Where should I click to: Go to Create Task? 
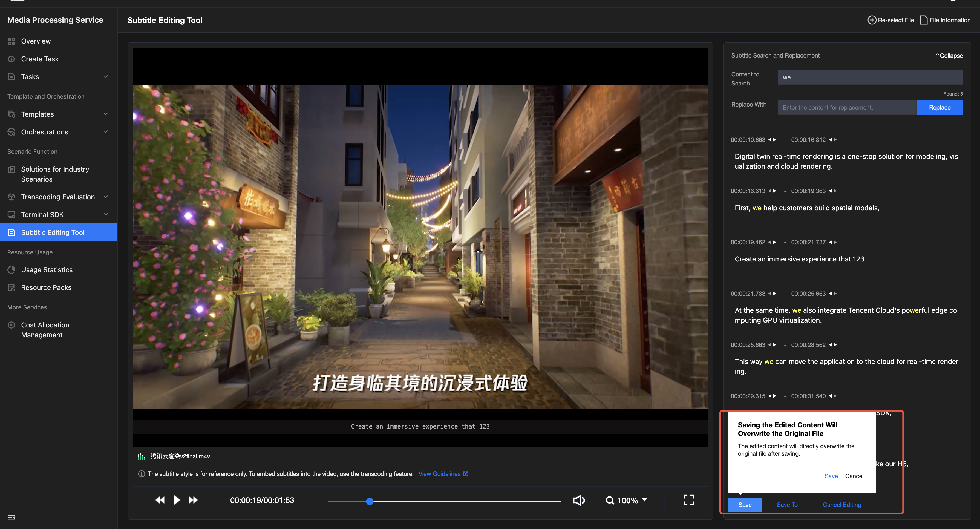pyautogui.click(x=40, y=59)
